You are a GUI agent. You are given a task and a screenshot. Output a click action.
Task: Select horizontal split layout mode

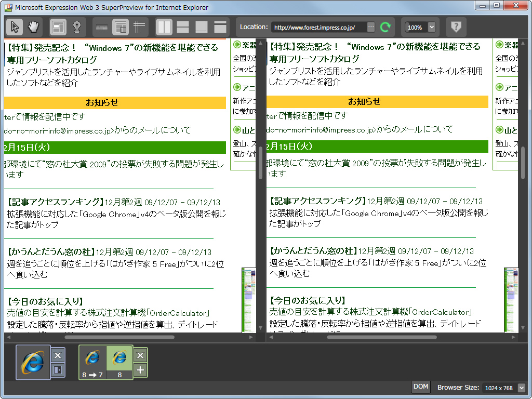coord(182,27)
